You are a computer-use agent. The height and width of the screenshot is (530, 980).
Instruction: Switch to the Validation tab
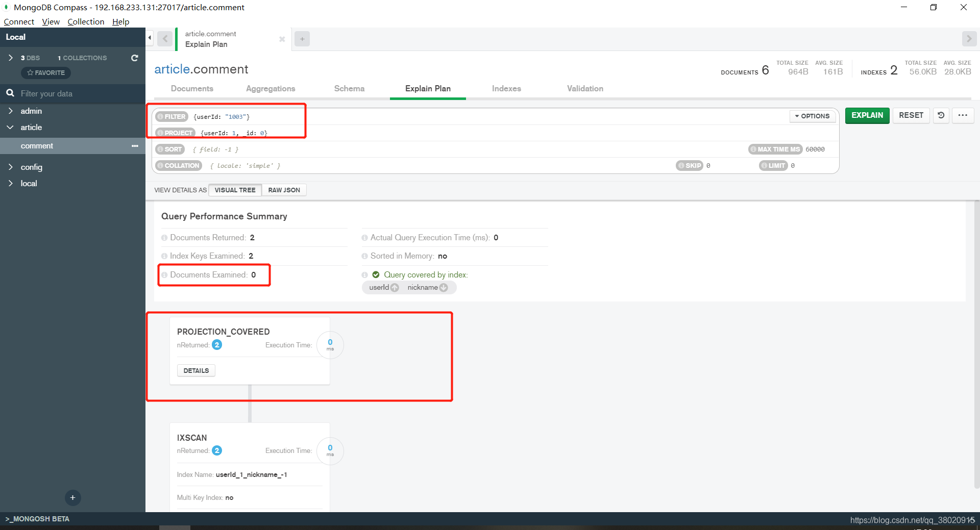tap(585, 88)
